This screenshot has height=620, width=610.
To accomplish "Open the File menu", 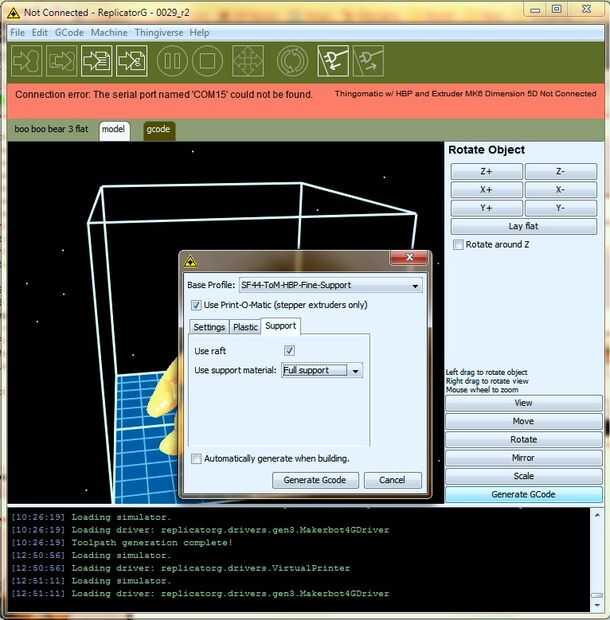I will [17, 33].
